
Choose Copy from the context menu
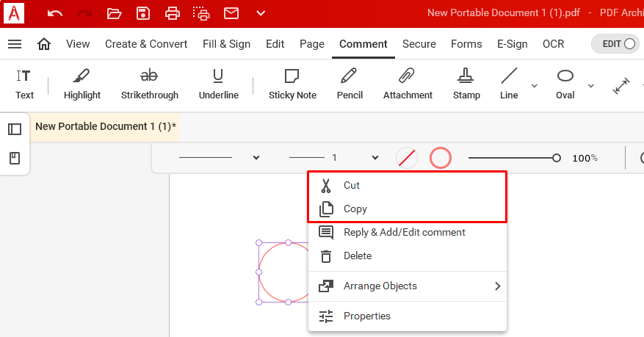point(408,209)
